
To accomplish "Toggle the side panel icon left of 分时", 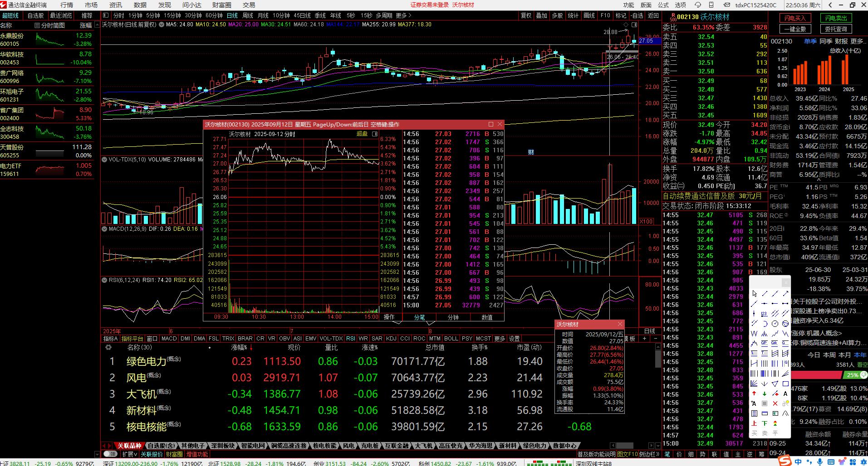I will [105, 15].
